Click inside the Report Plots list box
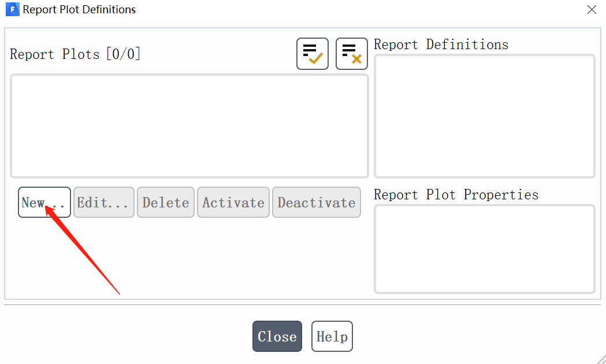 [189, 126]
